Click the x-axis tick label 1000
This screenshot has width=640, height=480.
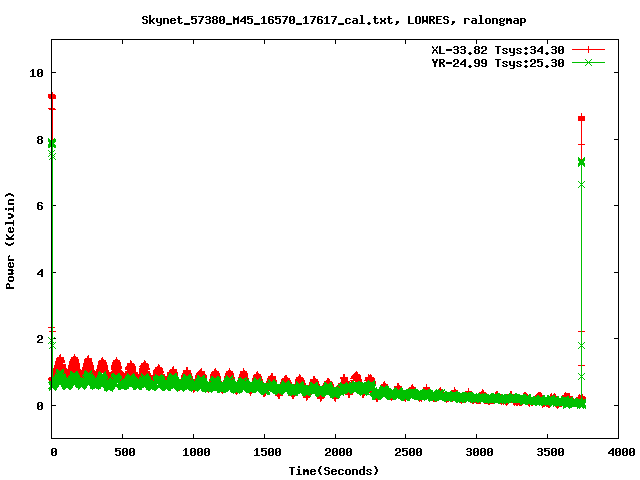click(x=196, y=452)
